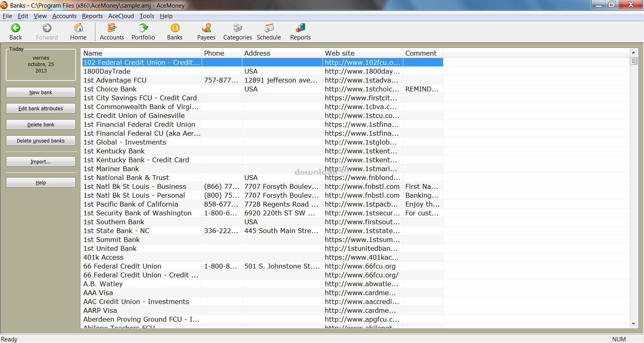The width and height of the screenshot is (644, 343).
Task: Click the Back arrow toolbar icon
Action: coord(16,28)
